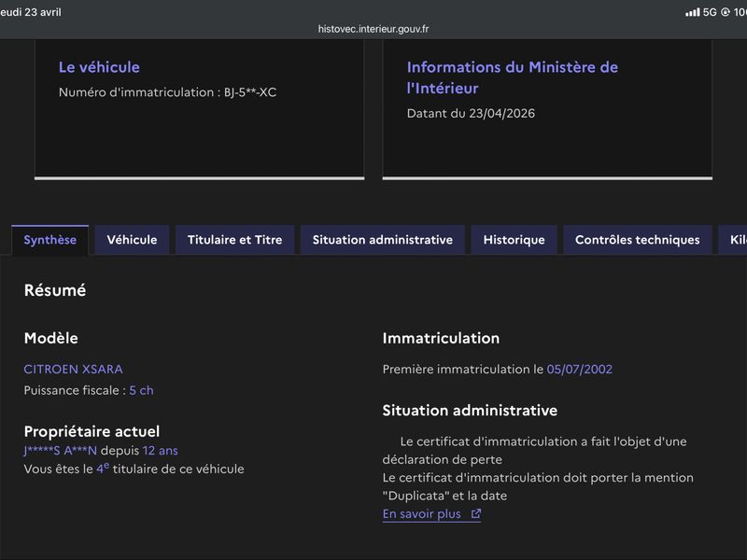Open the Véhicule tab
The image size is (747, 560).
coord(132,240)
